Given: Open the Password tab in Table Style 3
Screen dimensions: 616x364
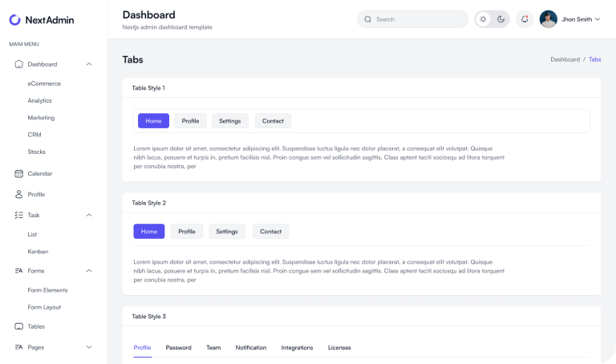Looking at the screenshot, I should click(178, 347).
